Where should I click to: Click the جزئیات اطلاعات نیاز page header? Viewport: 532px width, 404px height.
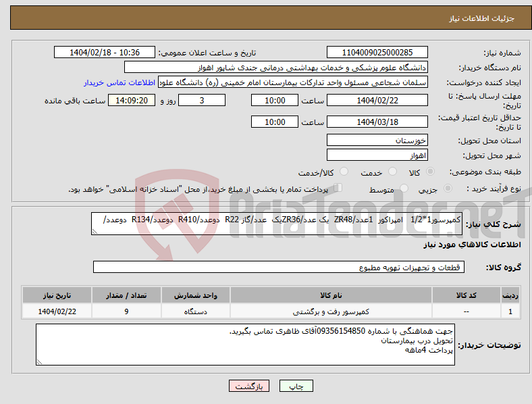tap(482, 18)
